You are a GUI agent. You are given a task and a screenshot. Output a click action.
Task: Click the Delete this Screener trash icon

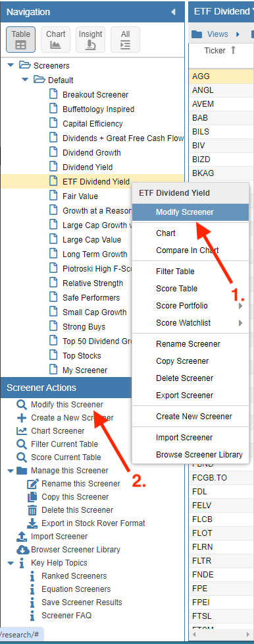[32, 510]
